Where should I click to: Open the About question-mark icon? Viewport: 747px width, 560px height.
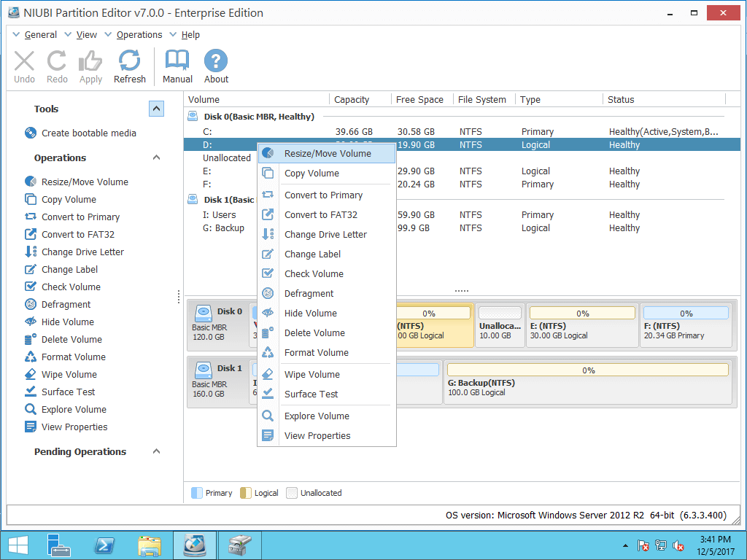216,61
